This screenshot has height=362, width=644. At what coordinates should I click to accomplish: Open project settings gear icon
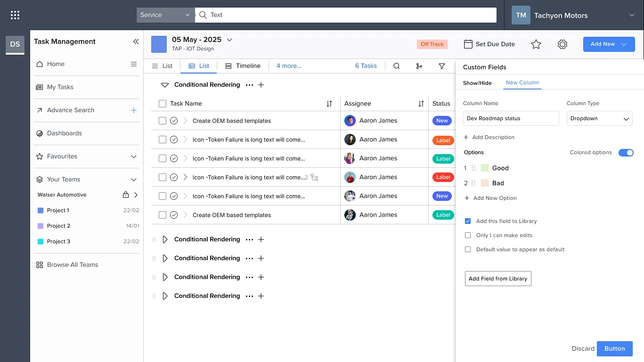coord(562,44)
